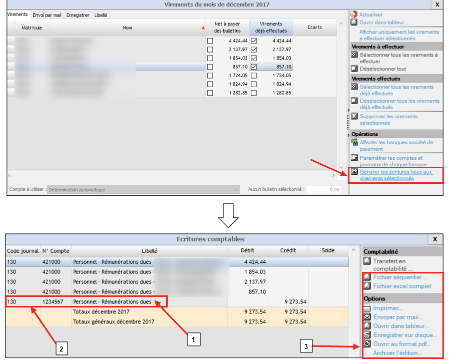Click the Imprimer printer icon
The height and width of the screenshot is (363, 457).
coord(367,308)
